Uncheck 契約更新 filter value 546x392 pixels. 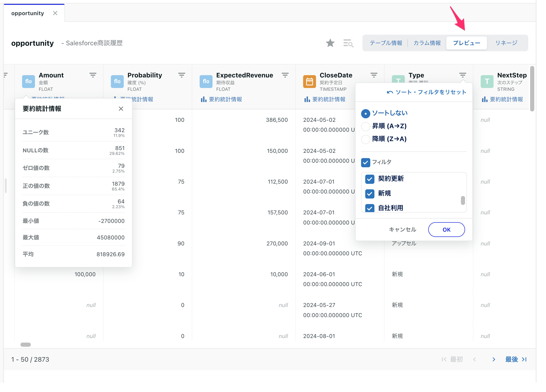tap(370, 179)
